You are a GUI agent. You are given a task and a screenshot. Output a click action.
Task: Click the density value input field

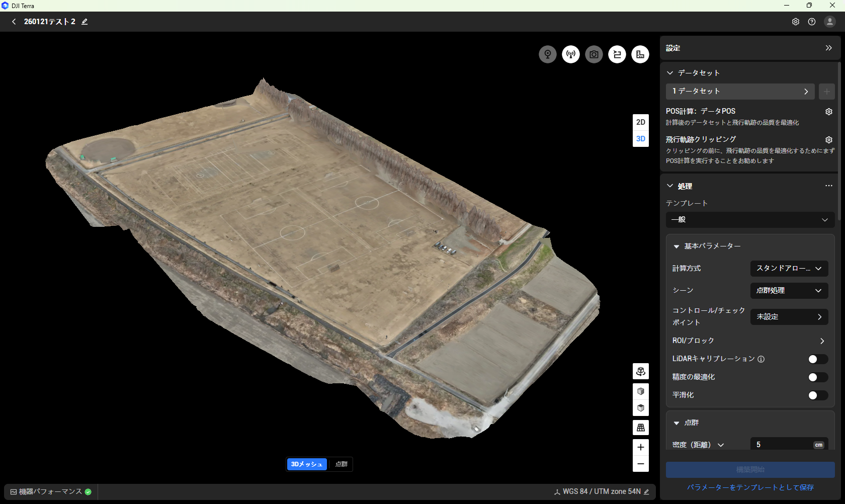coord(781,445)
